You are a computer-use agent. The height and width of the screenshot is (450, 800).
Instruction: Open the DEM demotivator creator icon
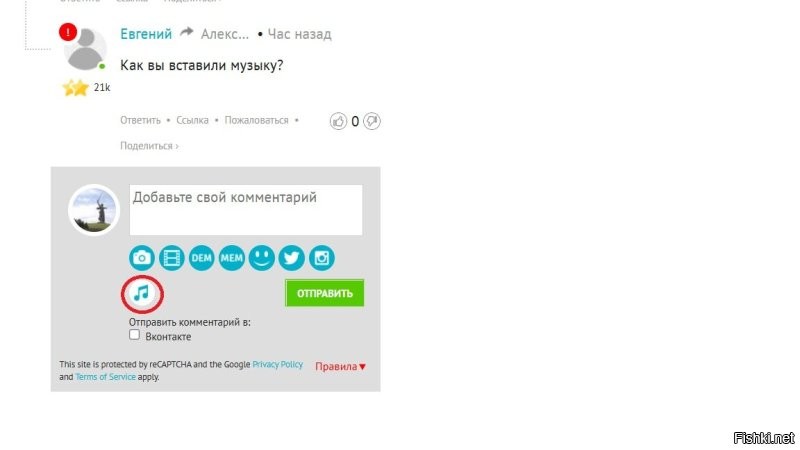tap(202, 258)
